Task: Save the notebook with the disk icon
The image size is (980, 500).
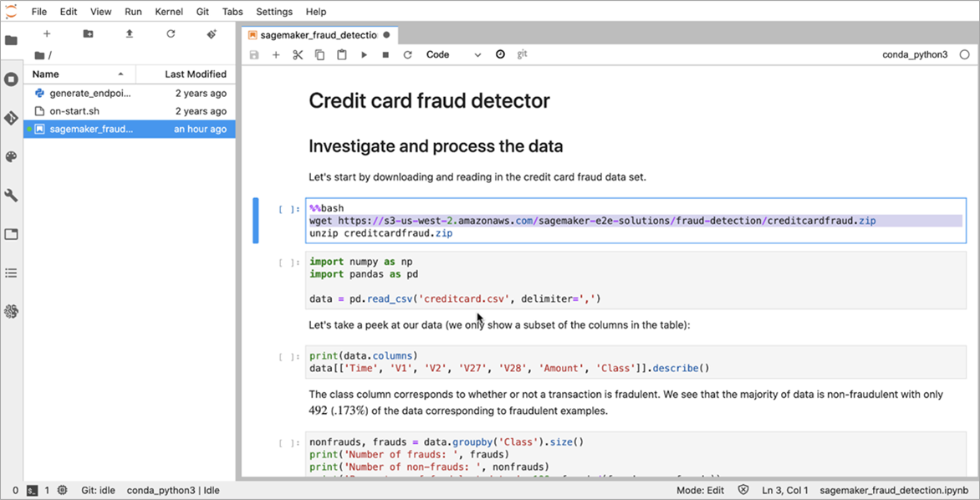Action: pos(253,54)
